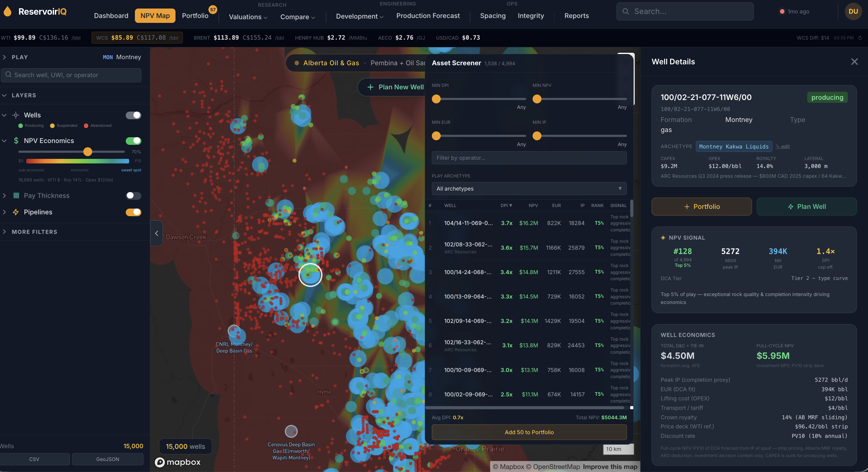Add well to Portfolio in Well Details

click(x=702, y=206)
